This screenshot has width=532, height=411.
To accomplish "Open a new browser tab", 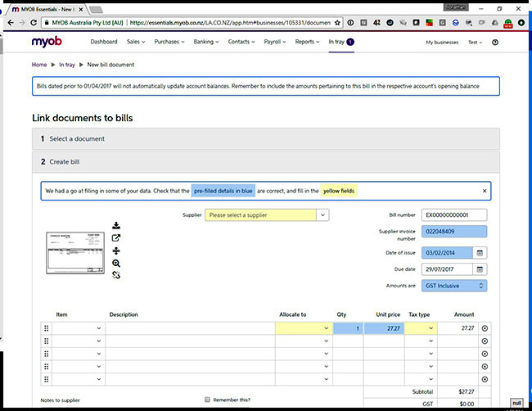I will (96, 10).
